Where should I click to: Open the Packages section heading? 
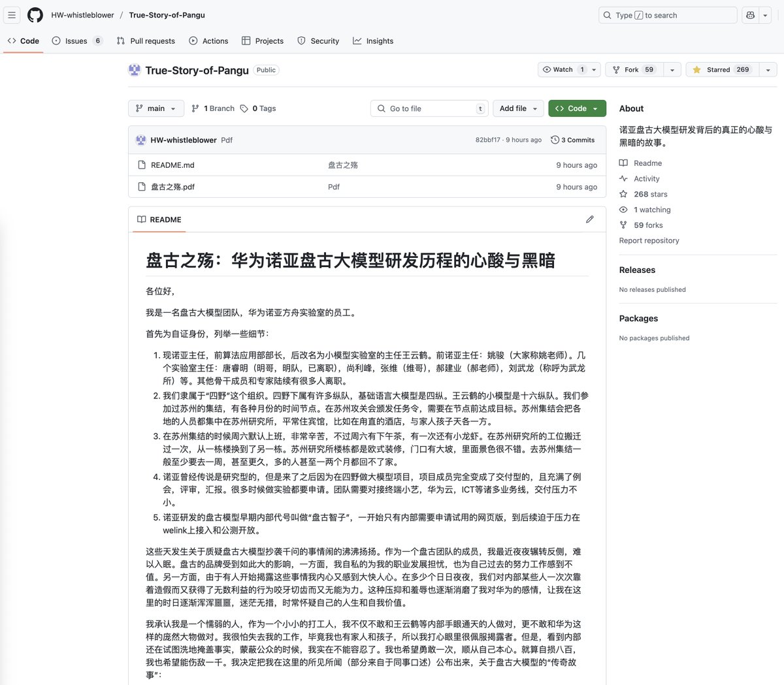pyautogui.click(x=638, y=318)
